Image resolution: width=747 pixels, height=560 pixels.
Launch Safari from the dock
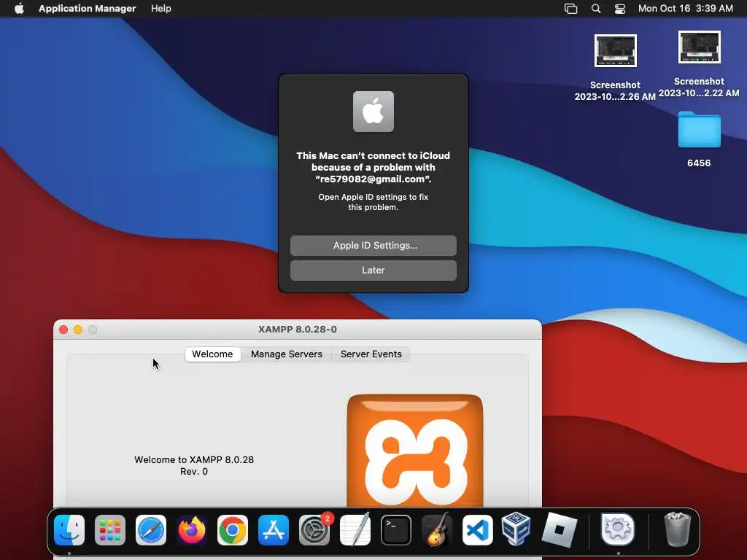pyautogui.click(x=151, y=530)
